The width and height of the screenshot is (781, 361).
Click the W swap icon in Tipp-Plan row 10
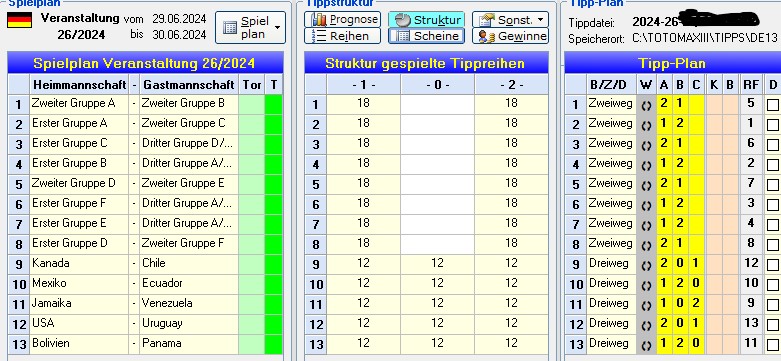point(647,285)
